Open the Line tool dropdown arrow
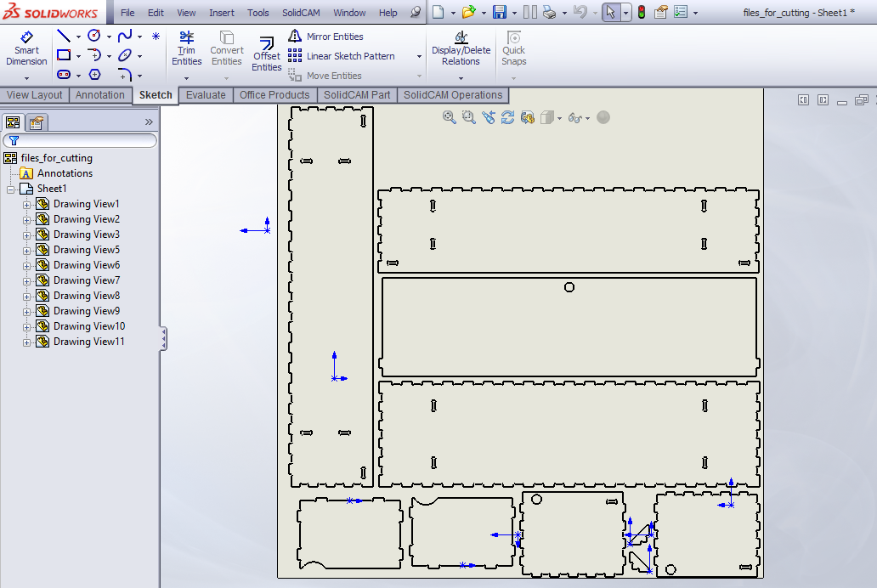Image resolution: width=877 pixels, height=588 pixels. [x=78, y=37]
